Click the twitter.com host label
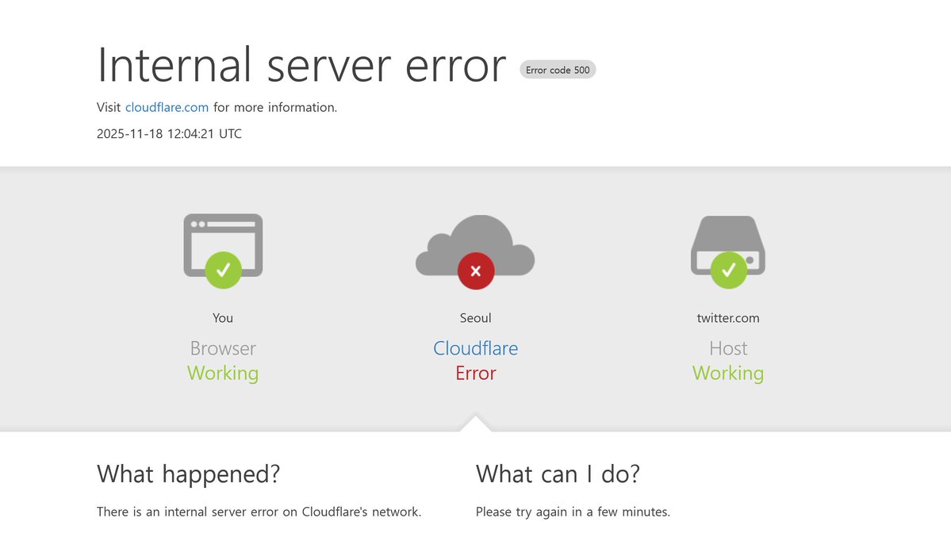Screen dimensions: 951x560 point(728,318)
